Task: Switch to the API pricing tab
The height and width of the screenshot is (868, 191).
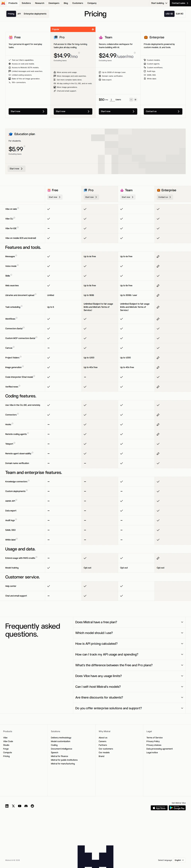Action: click(19, 14)
